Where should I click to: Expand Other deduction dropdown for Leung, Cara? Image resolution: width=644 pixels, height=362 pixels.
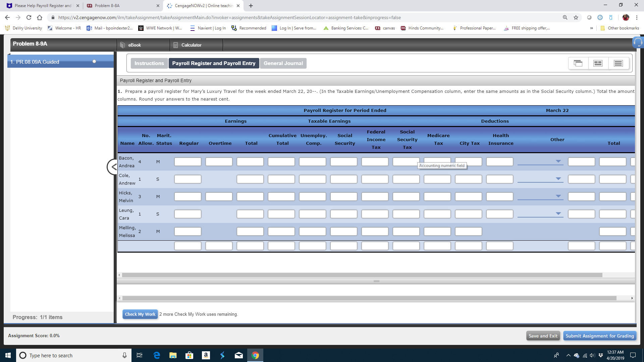pyautogui.click(x=558, y=214)
